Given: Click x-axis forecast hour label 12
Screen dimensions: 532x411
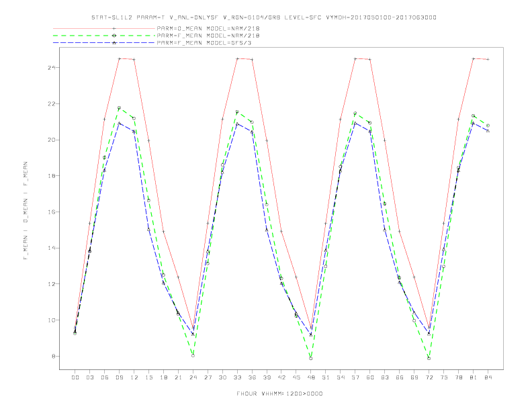Looking at the screenshot, I should pyautogui.click(x=134, y=377).
